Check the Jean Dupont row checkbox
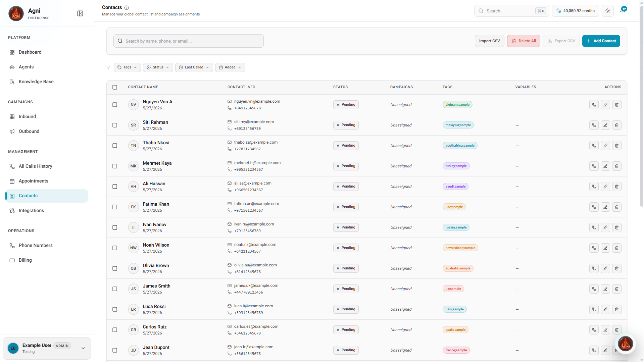The image size is (644, 362). (115, 350)
